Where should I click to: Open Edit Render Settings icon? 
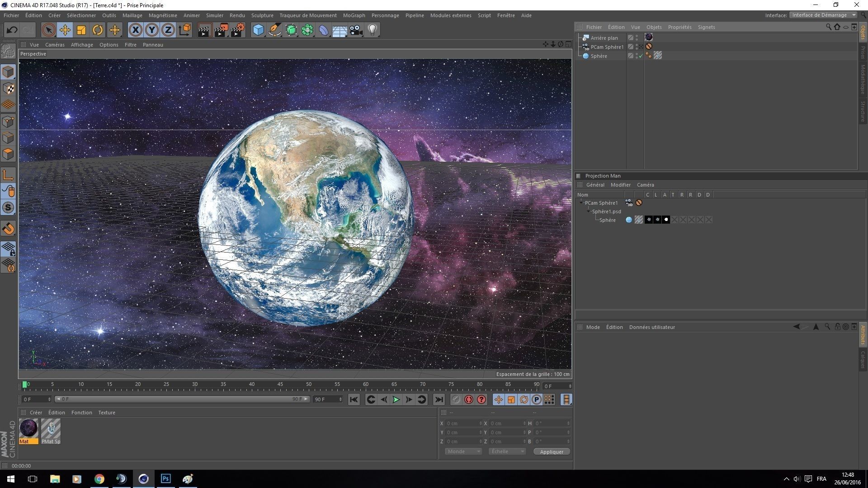238,30
